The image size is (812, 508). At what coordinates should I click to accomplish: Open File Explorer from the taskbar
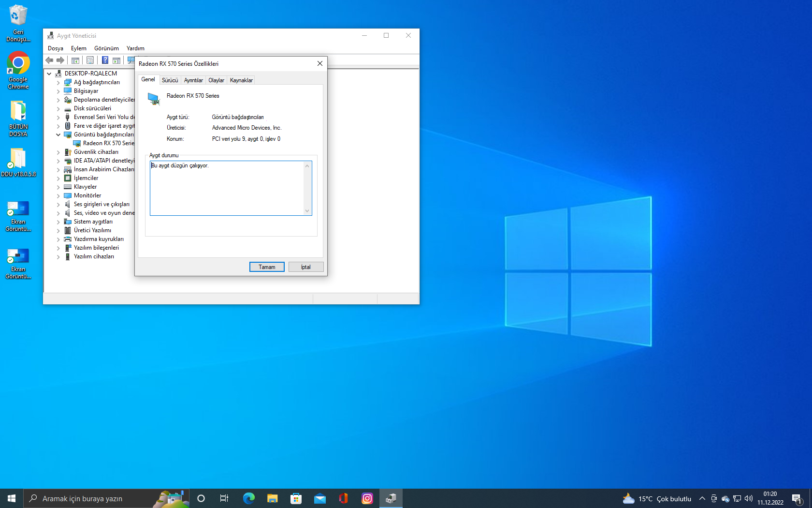[x=273, y=498]
